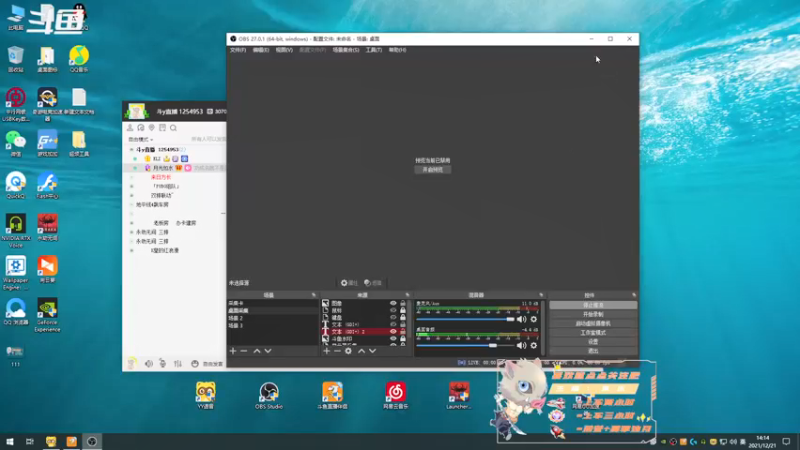Screen dimensions: 800x450
Task: Open the 文件(F) menu in OBS
Action: [x=238, y=50]
